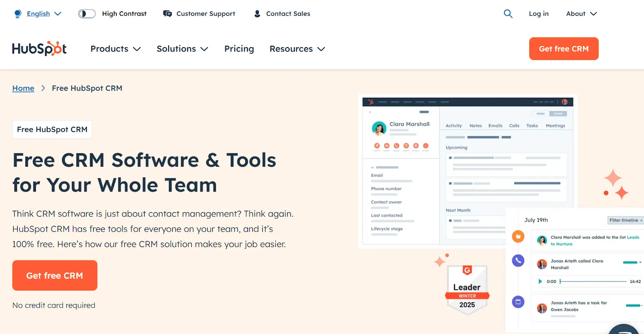The image size is (644, 334).
Task: Click the purple task timeline icon
Action: (518, 301)
